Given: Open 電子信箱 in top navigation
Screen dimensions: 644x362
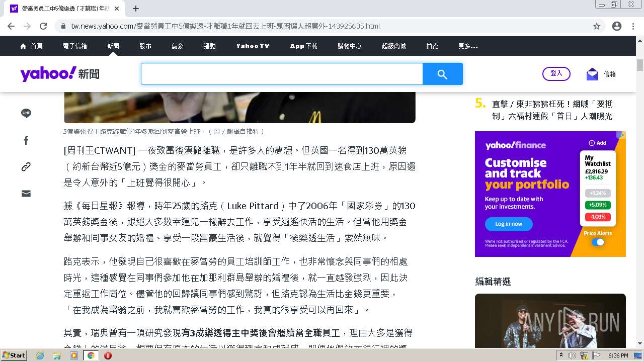Looking at the screenshot, I should point(75,46).
